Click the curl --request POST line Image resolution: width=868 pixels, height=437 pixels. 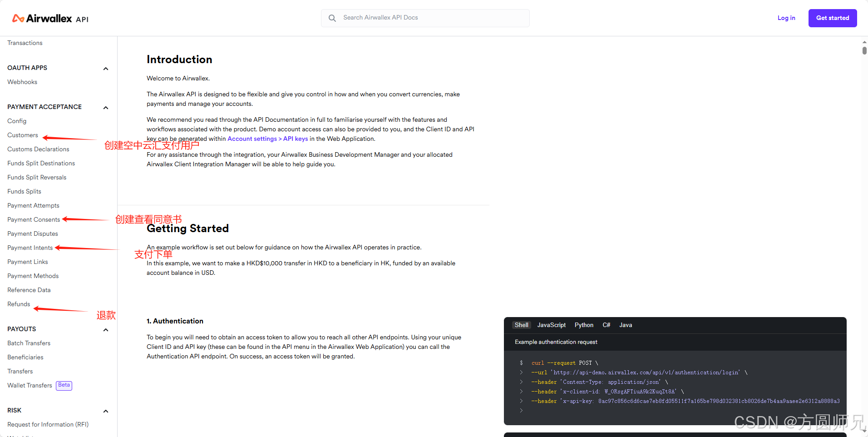[565, 363]
